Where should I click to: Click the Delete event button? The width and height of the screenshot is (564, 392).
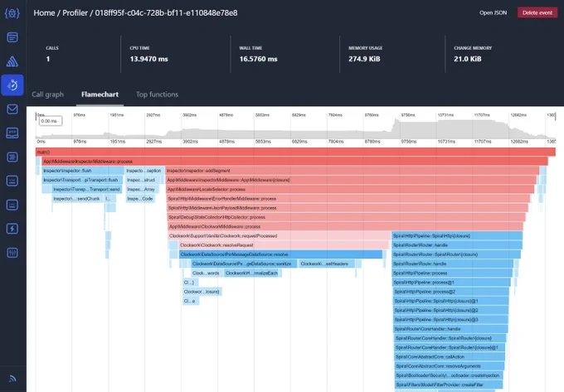click(537, 12)
